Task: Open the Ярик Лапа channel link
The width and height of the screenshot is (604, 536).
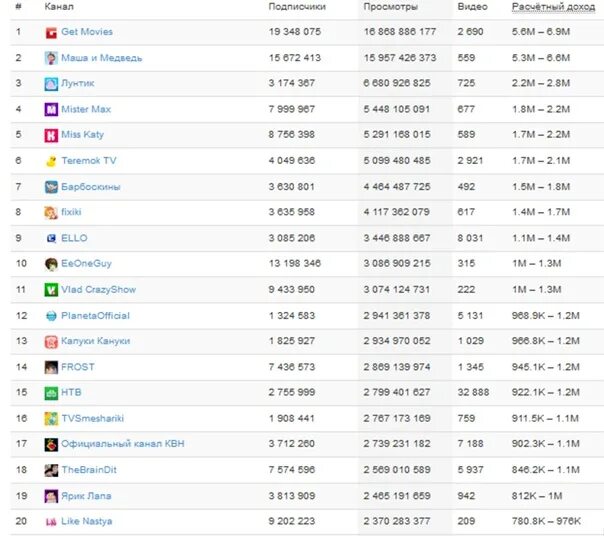Action: click(x=86, y=496)
